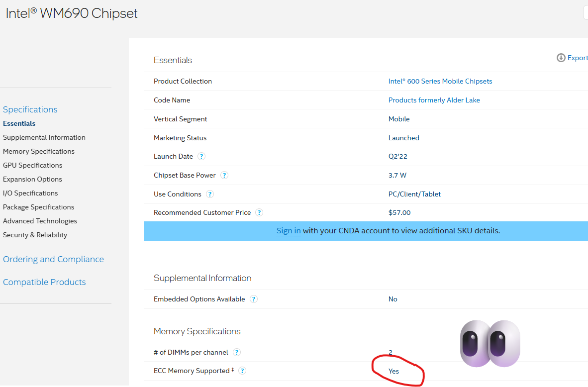Image resolution: width=588 pixels, height=387 pixels.
Task: Click the Sign in link
Action: [289, 231]
